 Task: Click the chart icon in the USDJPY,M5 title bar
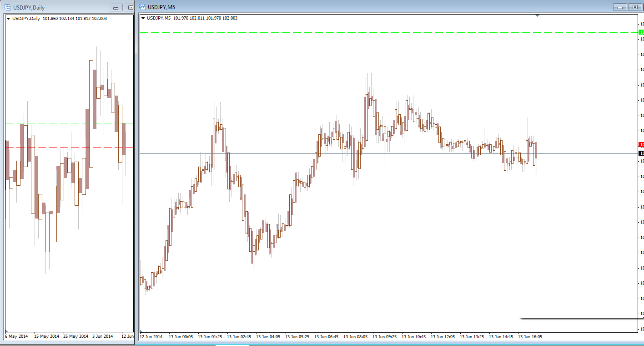click(142, 7)
